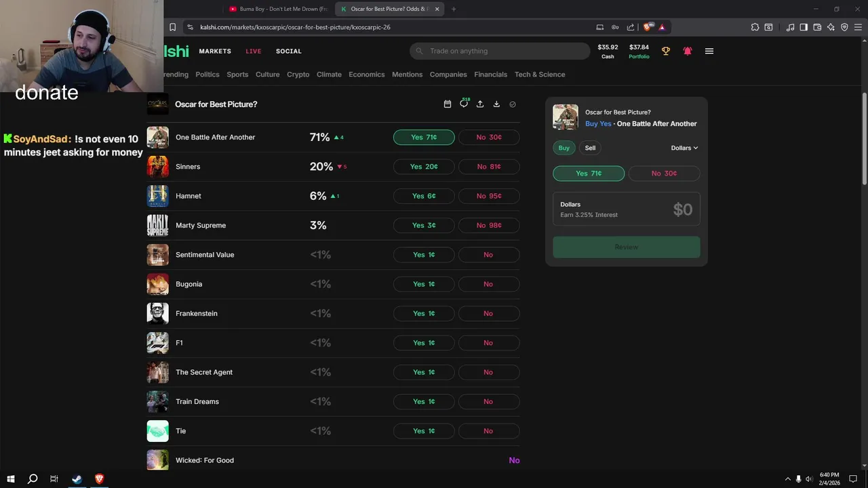The width and height of the screenshot is (868, 488).
Task: Click the Trade on anything search box
Action: point(500,51)
